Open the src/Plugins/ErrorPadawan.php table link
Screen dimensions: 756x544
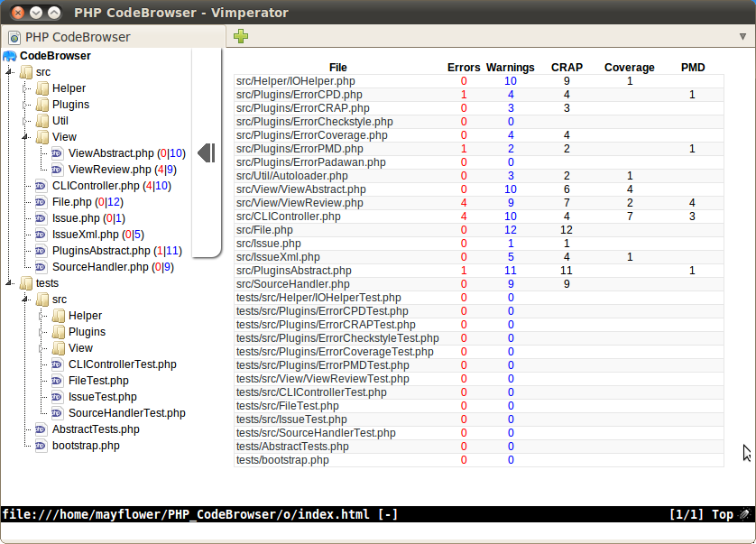(x=311, y=162)
